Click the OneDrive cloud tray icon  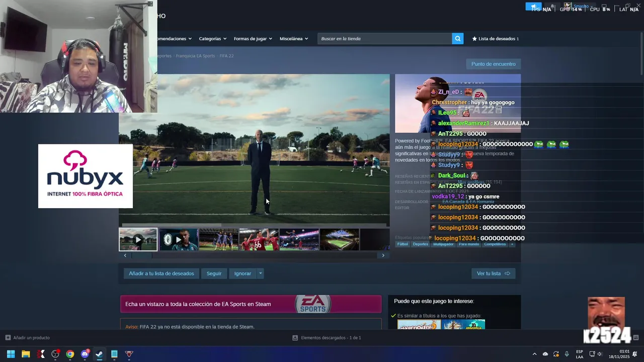[x=545, y=354]
